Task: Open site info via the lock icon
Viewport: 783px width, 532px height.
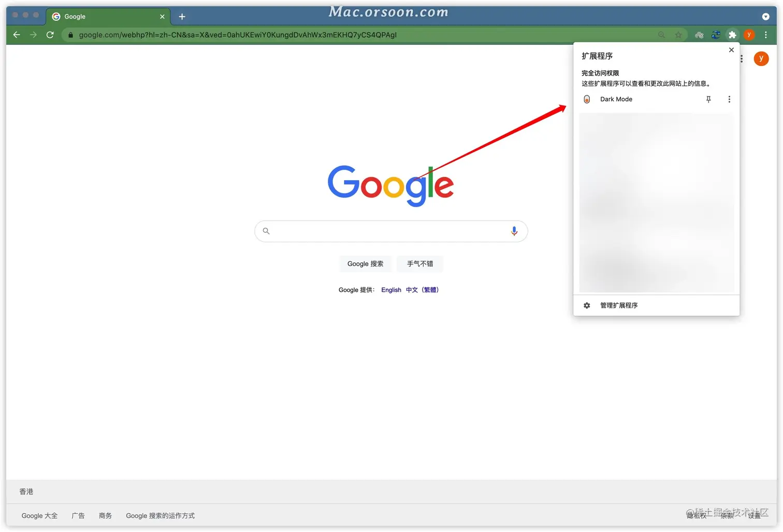Action: (x=70, y=35)
